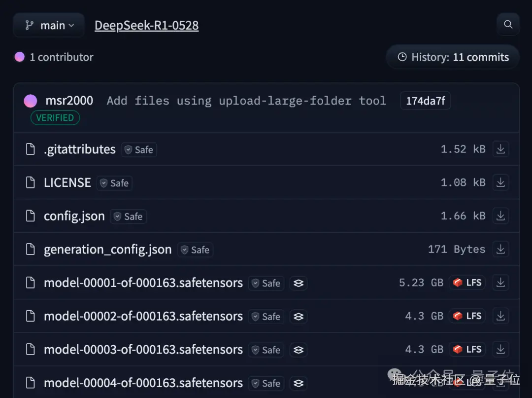Image resolution: width=532 pixels, height=398 pixels.
Task: Click the file icon beside model-00003 safetensors
Action: click(x=31, y=349)
